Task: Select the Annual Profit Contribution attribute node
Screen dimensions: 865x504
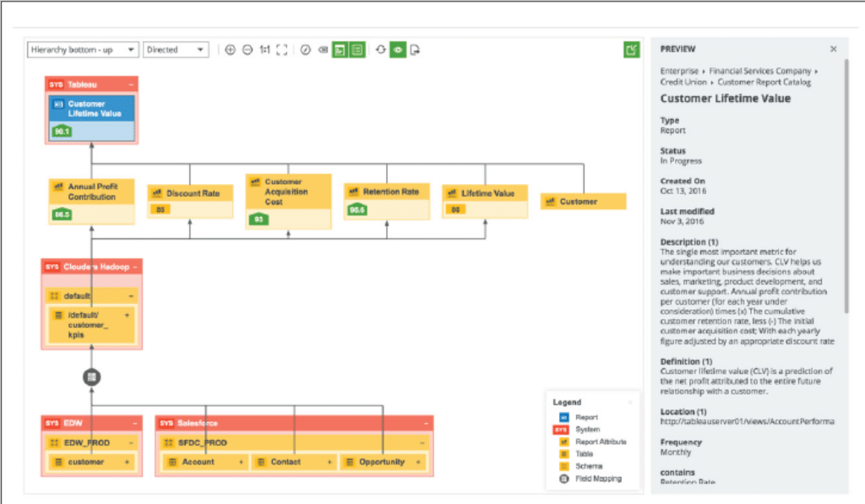Action: pyautogui.click(x=91, y=201)
